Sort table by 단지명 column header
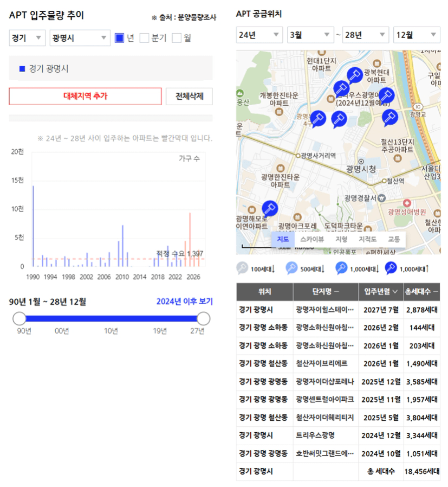This screenshot has height=487, width=448. click(x=326, y=292)
